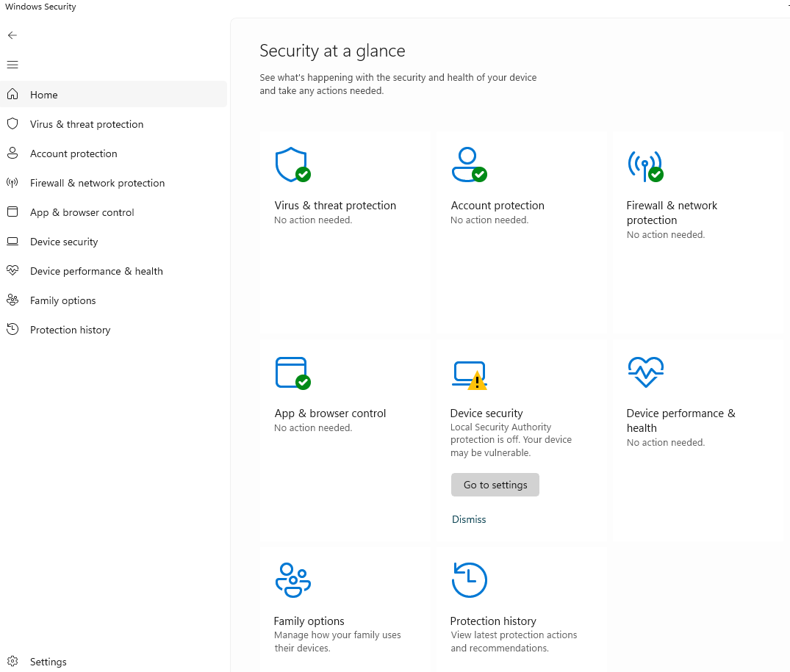Screen dimensions: 790x672
Task: Click the Windows Security window title
Action: tap(40, 7)
